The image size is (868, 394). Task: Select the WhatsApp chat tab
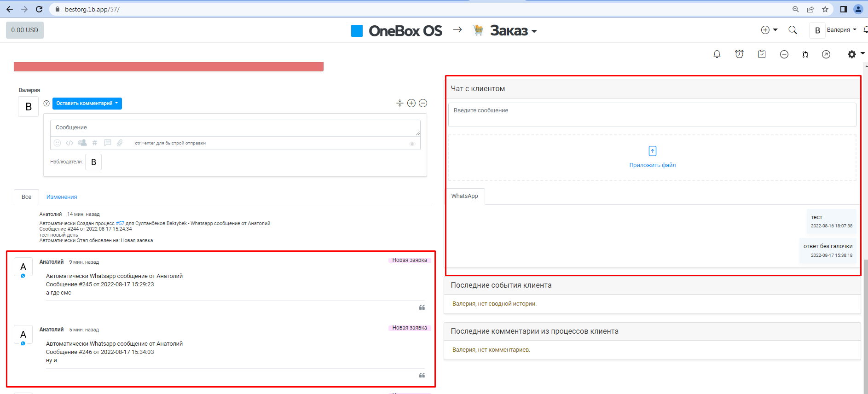[464, 196]
